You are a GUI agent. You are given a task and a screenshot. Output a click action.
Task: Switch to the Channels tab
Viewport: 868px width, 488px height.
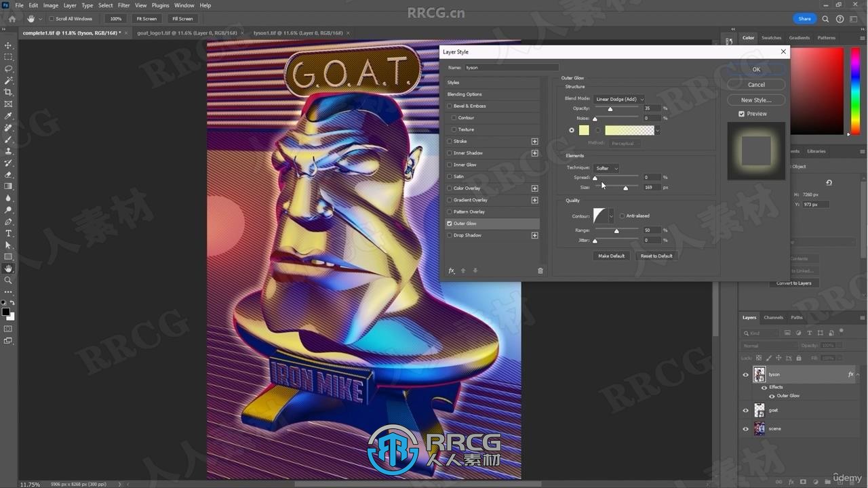tap(773, 317)
